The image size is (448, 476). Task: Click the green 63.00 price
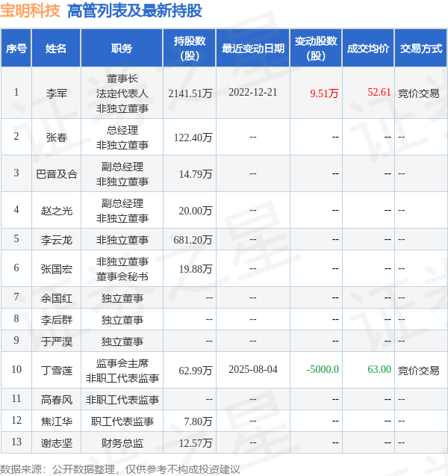379,369
